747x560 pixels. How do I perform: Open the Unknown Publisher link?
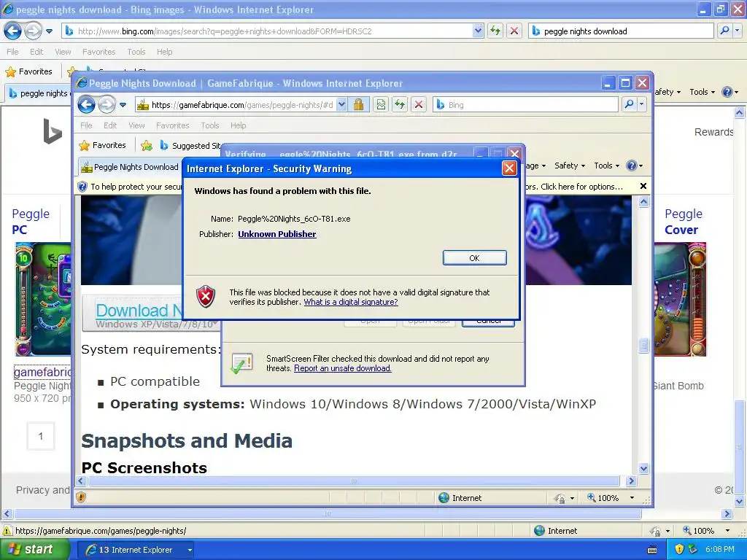276,234
